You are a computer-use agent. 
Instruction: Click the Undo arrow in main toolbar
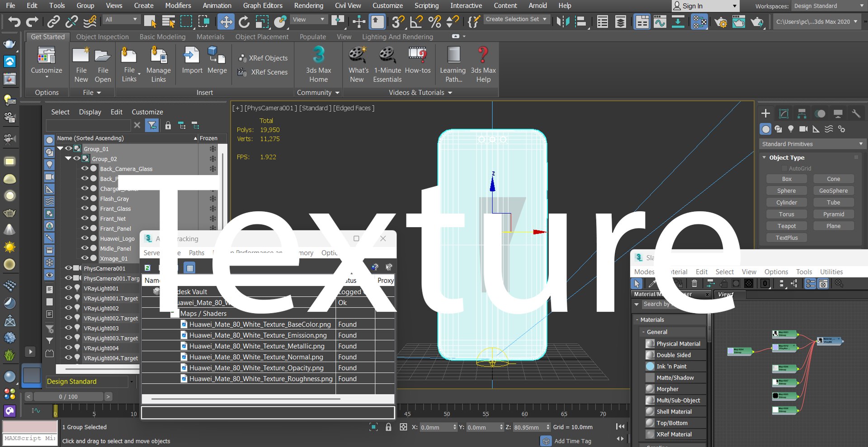pyautogui.click(x=14, y=21)
